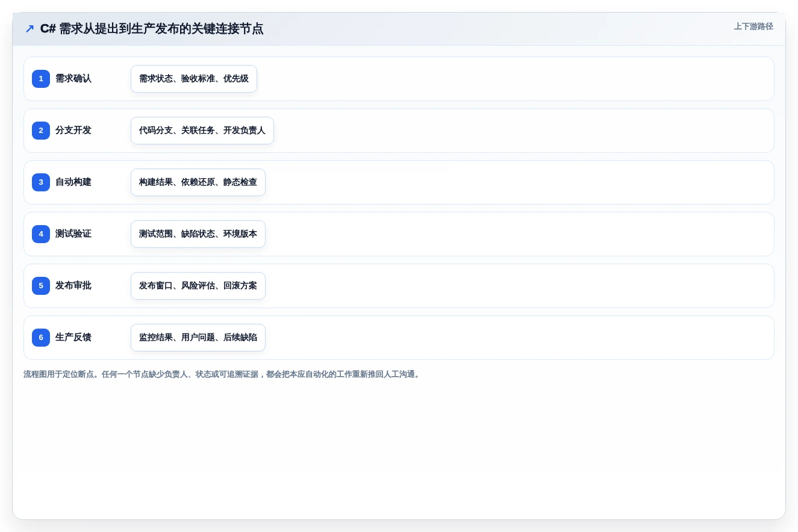The image size is (798, 532).
Task: Click the 测试验证 step label
Action: pos(73,234)
